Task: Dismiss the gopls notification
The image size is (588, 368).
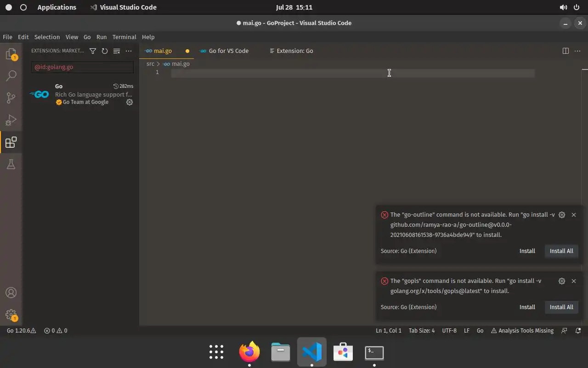Action: (x=574, y=281)
